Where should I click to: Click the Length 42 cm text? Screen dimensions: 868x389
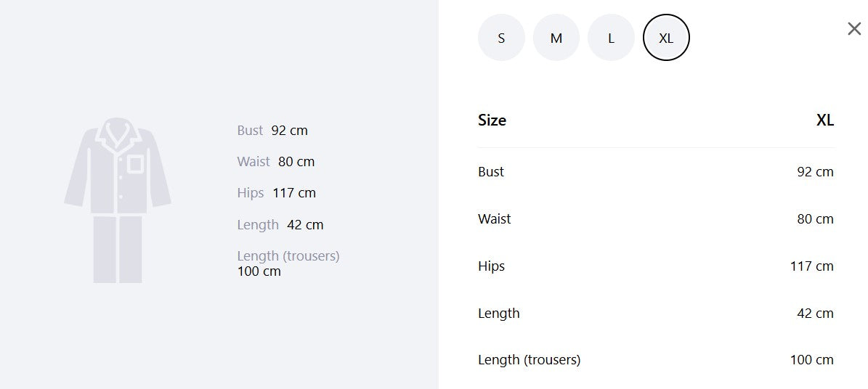pyautogui.click(x=280, y=225)
